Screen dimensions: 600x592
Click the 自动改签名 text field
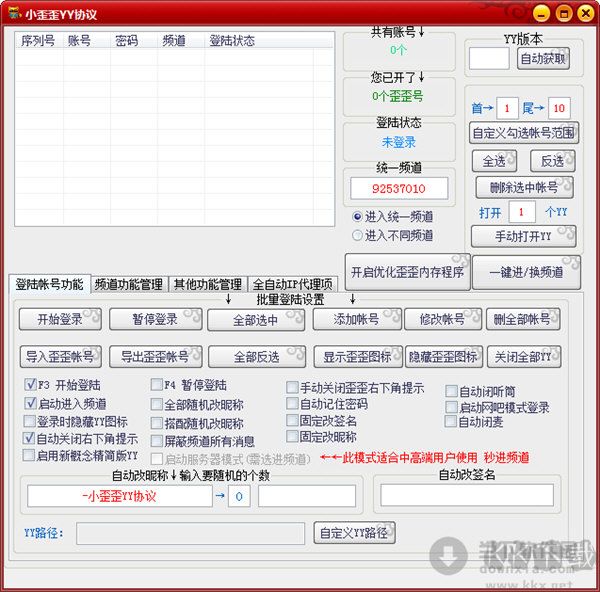click(x=466, y=495)
